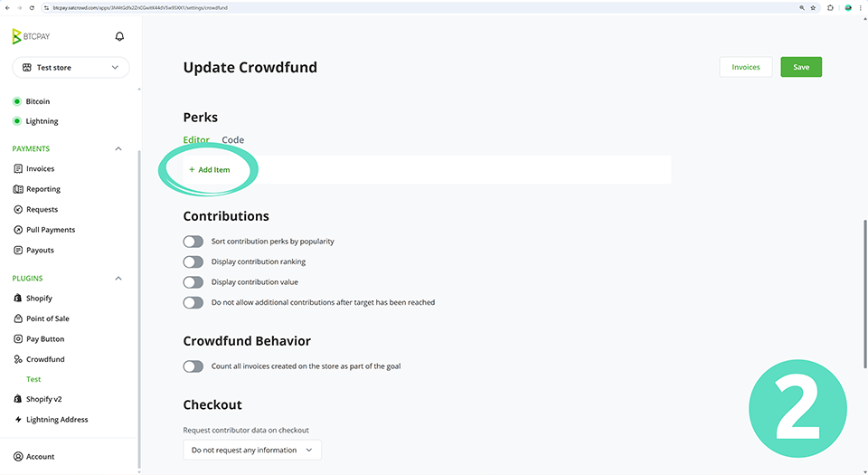Open the Point of Sale plugin icon
The height and width of the screenshot is (475, 868).
point(18,318)
